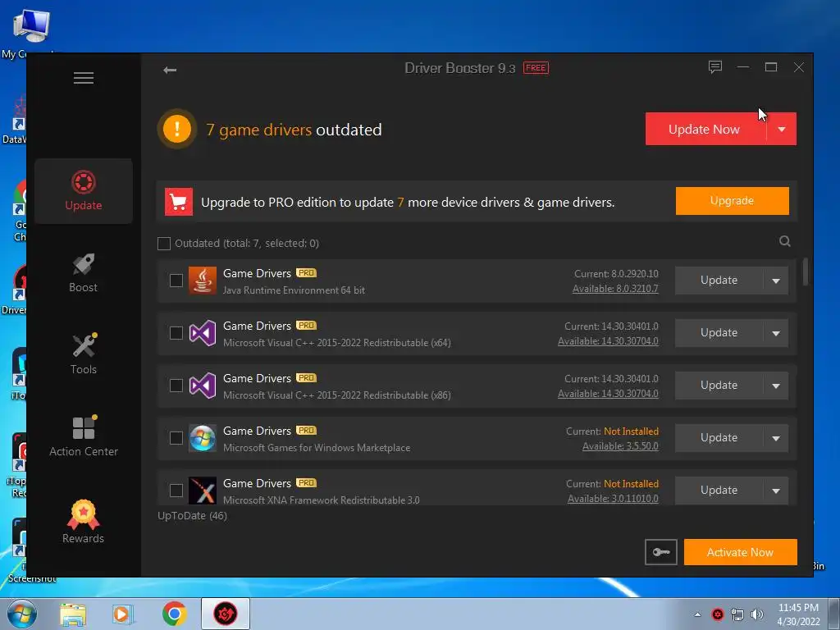Open the feedback chat icon in the title bar
Viewport: 840px width, 630px height.
(x=715, y=67)
